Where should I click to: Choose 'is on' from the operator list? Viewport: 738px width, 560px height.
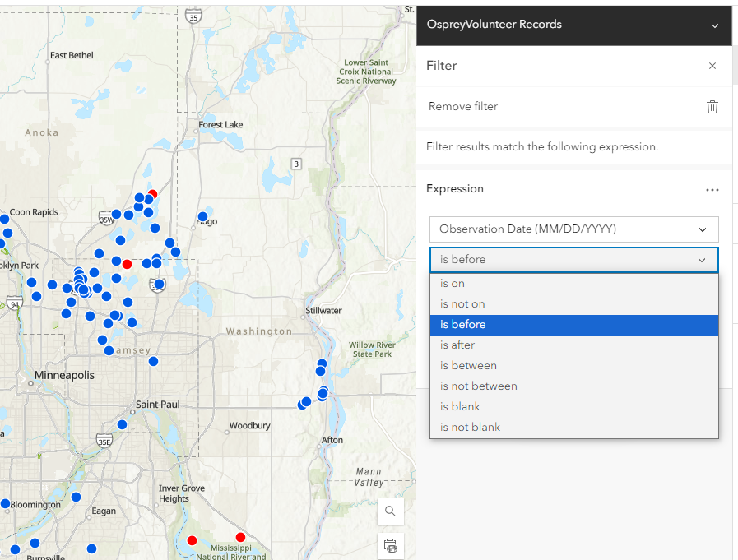[573, 283]
